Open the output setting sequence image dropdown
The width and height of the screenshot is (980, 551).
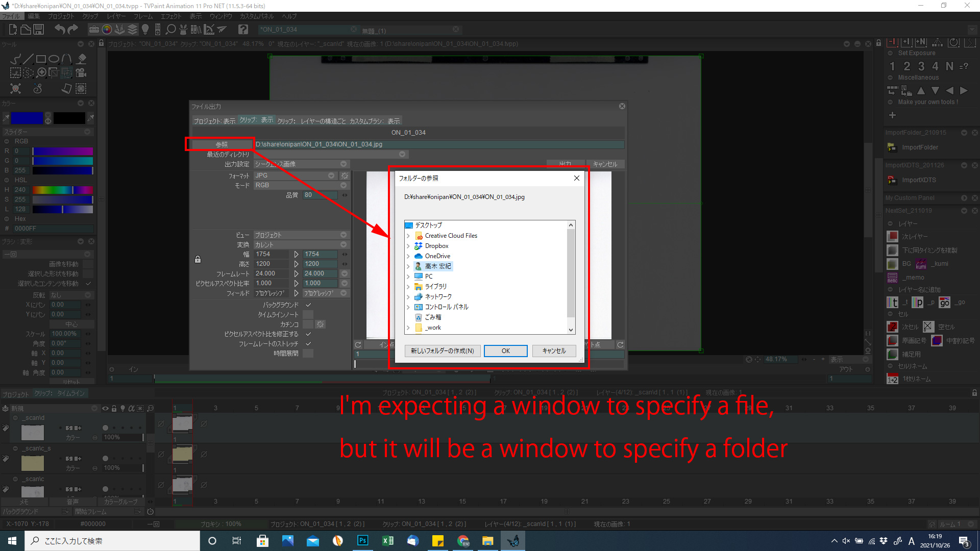(301, 164)
